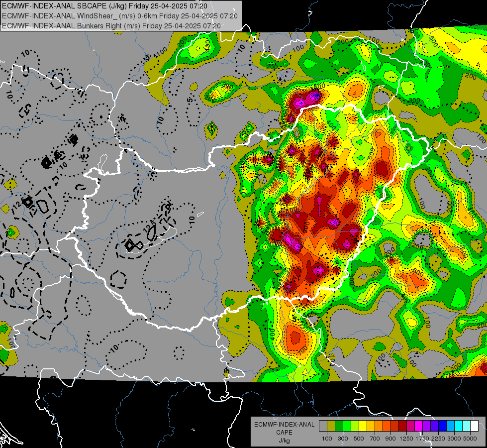This screenshot has width=487, height=448.
Task: Click the 3000 legend scale value
Action: pyautogui.click(x=454, y=439)
